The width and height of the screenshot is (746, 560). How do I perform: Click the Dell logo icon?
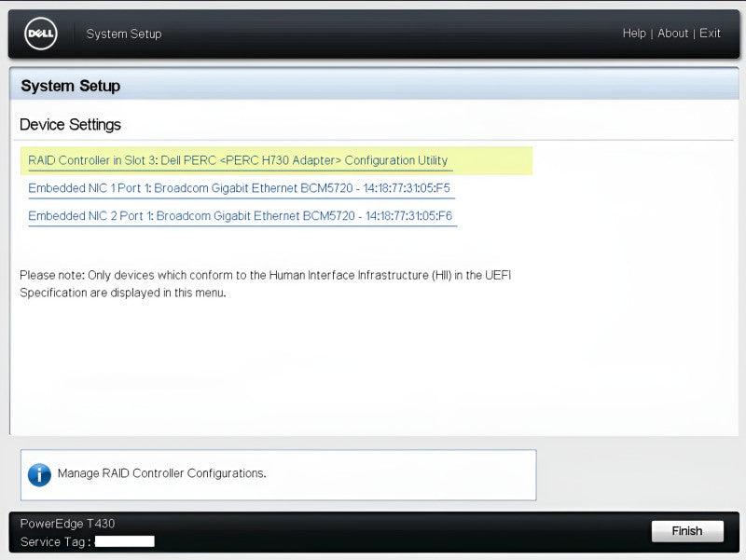[41, 34]
